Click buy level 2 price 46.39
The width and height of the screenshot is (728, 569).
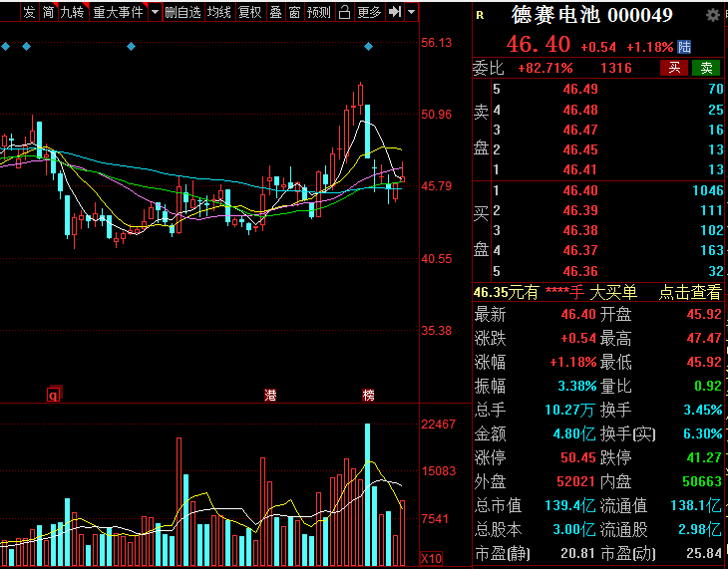point(580,210)
